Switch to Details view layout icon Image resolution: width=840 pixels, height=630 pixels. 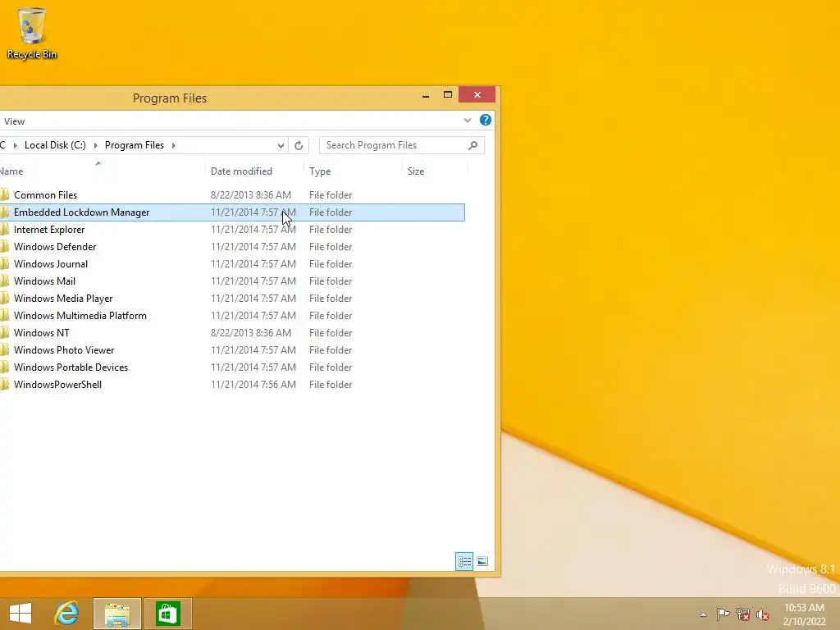(464, 561)
